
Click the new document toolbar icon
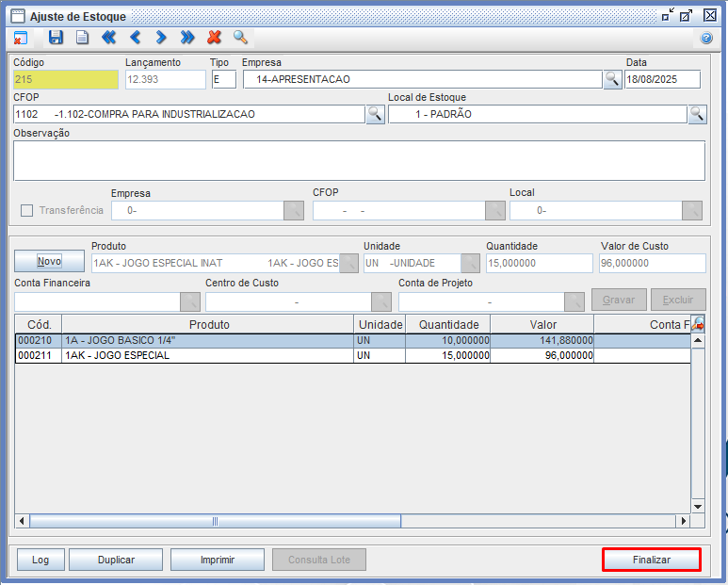(x=82, y=38)
